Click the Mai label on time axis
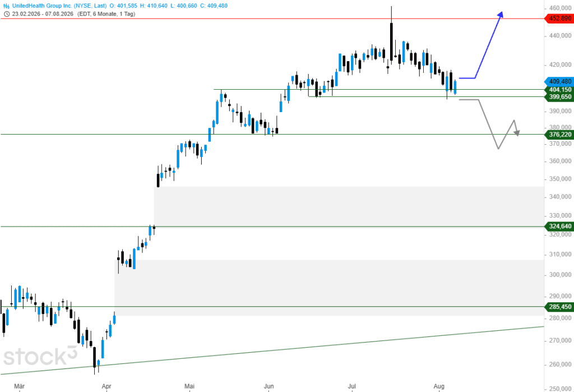Image resolution: width=574 pixels, height=392 pixels. pos(189,386)
